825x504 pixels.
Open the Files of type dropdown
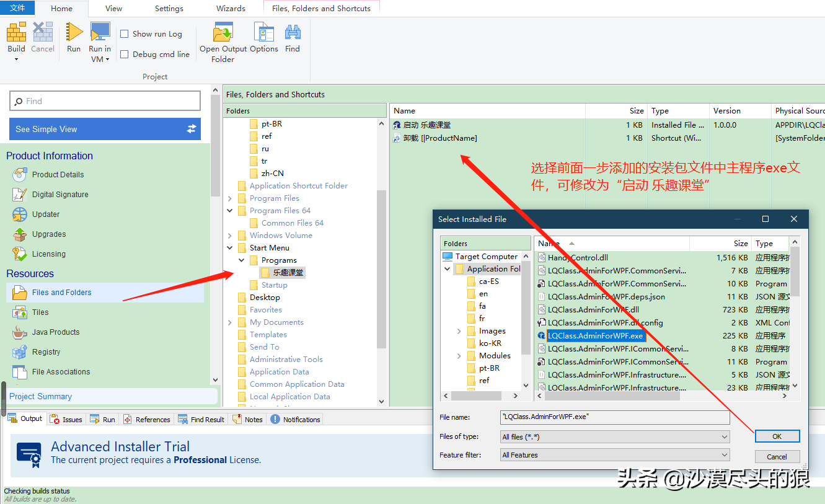(x=725, y=437)
